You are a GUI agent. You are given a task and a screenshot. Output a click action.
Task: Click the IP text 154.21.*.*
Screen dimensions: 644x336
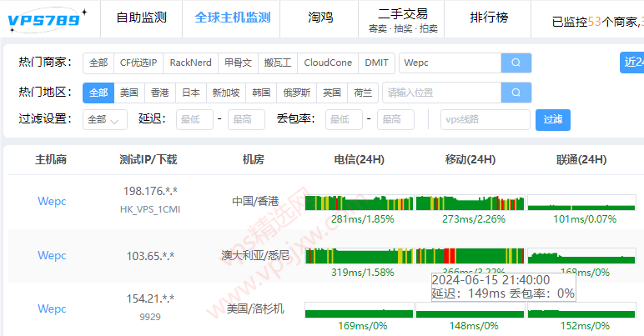tap(150, 298)
